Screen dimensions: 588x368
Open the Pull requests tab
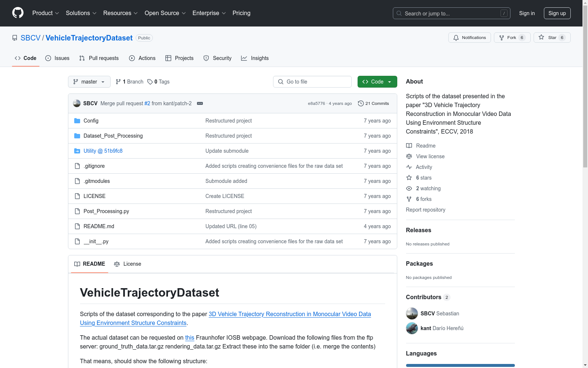(99, 58)
